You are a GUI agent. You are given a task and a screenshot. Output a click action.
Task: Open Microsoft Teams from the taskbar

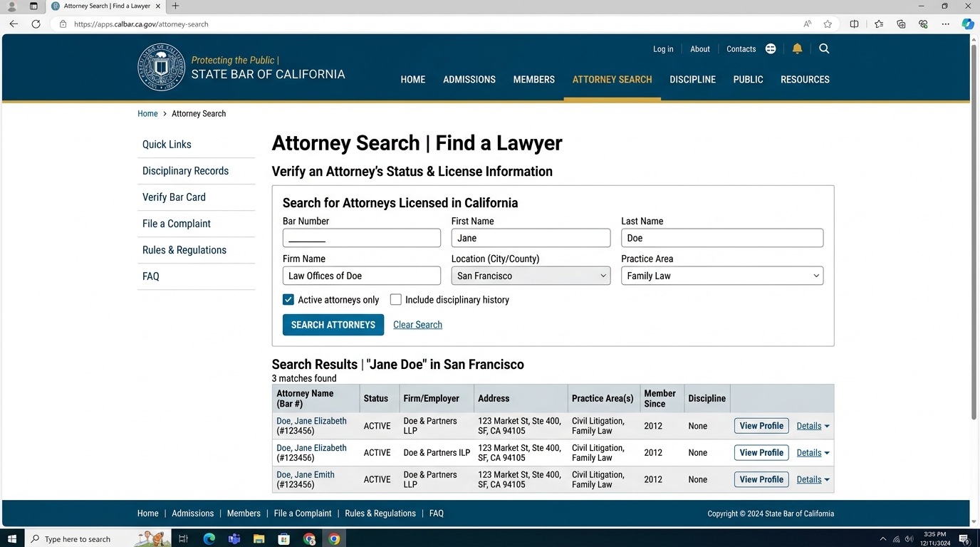pos(234,539)
